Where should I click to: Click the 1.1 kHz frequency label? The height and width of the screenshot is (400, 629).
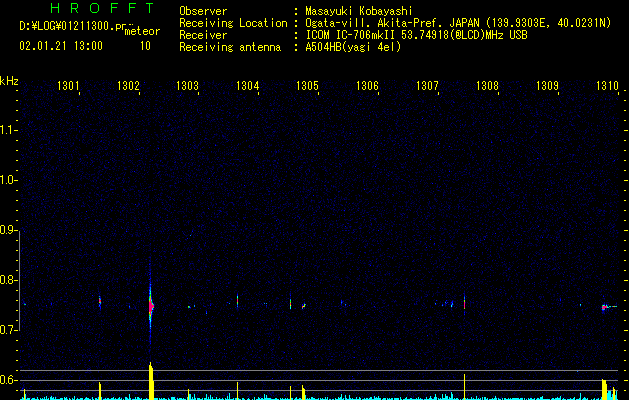pyautogui.click(x=9, y=130)
